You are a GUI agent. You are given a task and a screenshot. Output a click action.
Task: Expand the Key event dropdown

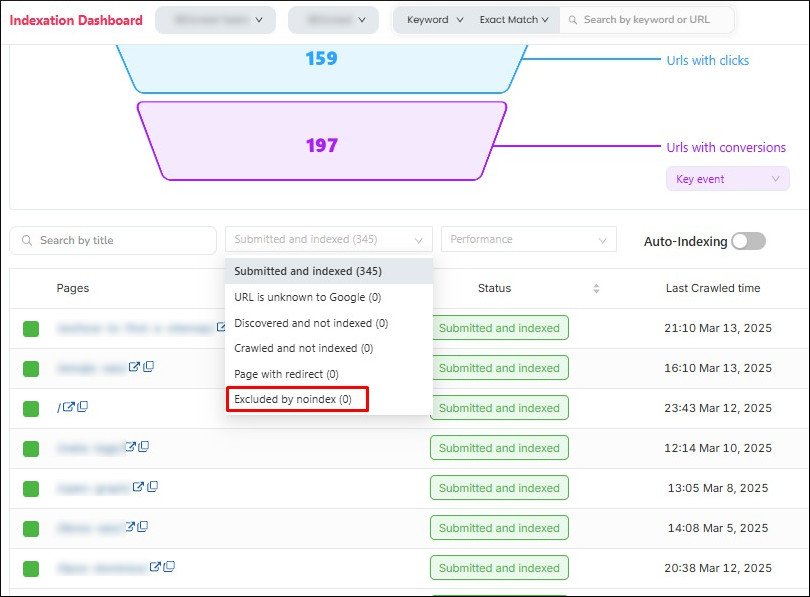(x=727, y=177)
